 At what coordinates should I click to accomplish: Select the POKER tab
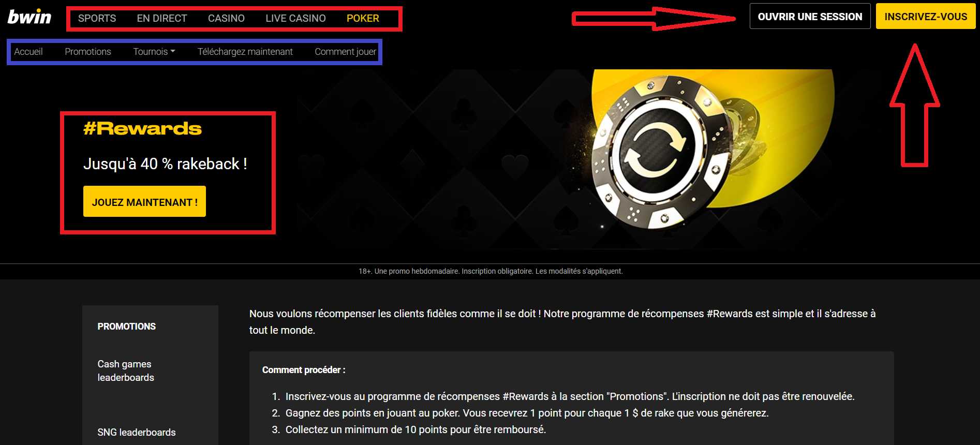click(363, 18)
